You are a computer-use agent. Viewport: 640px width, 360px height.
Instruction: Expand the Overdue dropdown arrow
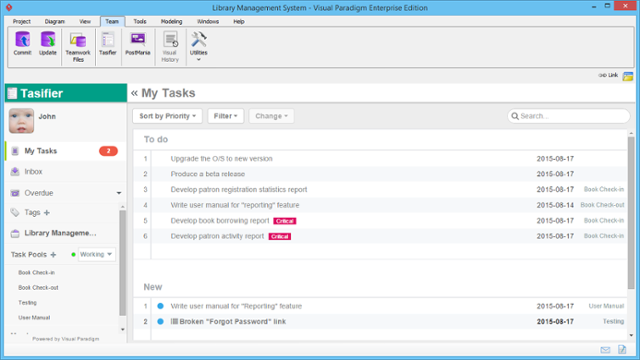[x=119, y=193]
